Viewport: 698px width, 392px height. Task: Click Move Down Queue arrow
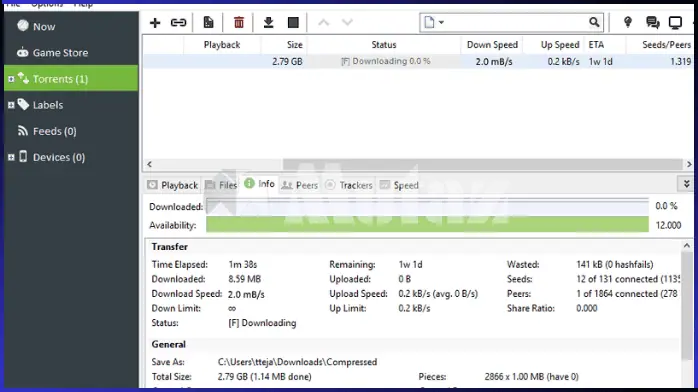coord(347,22)
